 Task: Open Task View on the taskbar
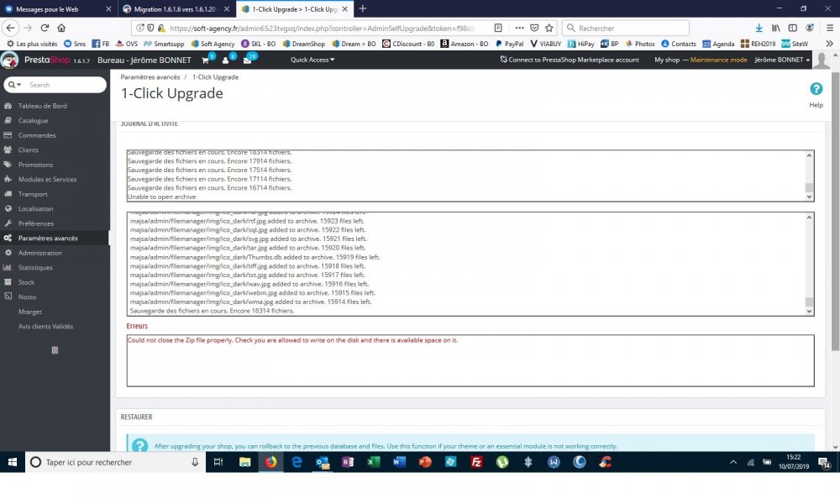tap(218, 462)
